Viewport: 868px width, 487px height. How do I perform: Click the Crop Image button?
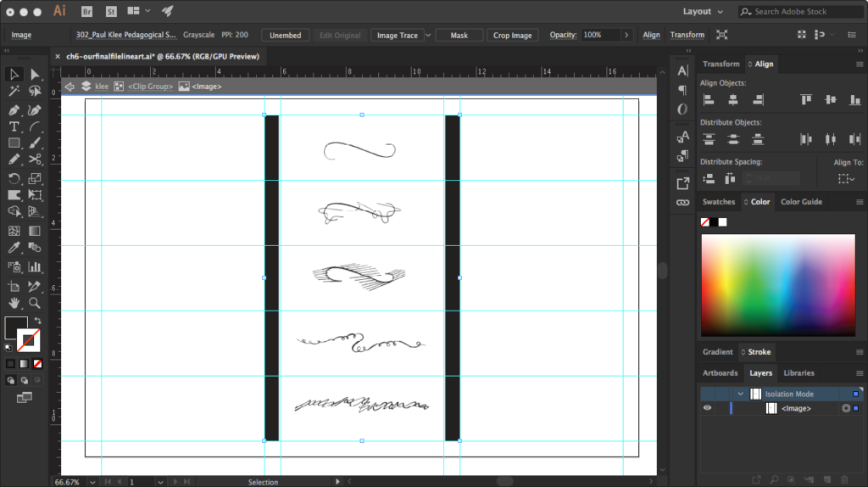tap(513, 35)
